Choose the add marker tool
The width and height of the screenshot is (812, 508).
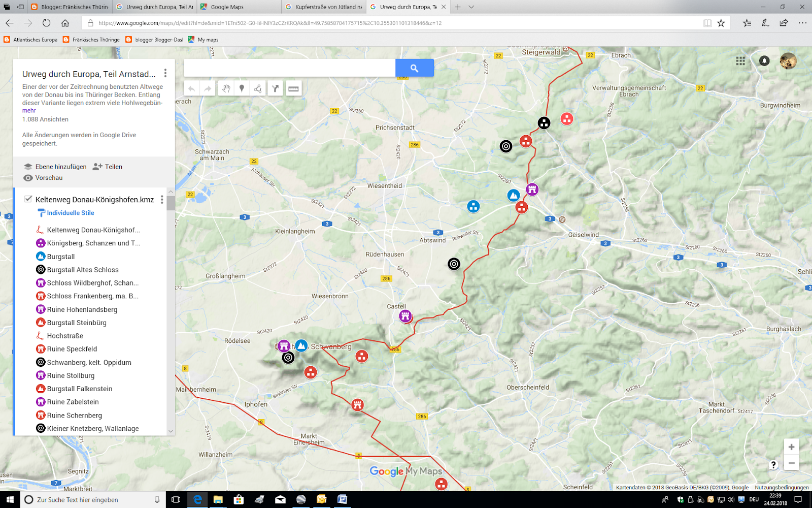[x=242, y=88]
